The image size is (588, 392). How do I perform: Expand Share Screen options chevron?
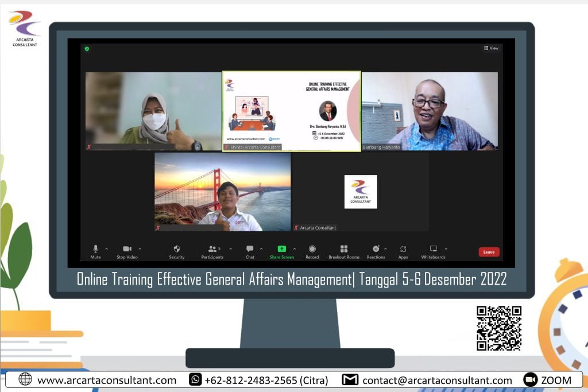click(293, 249)
